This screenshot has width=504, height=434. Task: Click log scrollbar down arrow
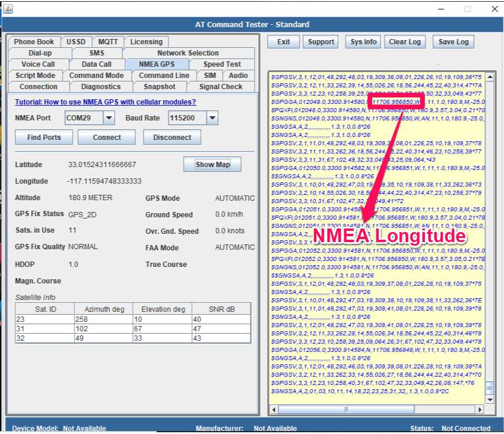(490, 400)
